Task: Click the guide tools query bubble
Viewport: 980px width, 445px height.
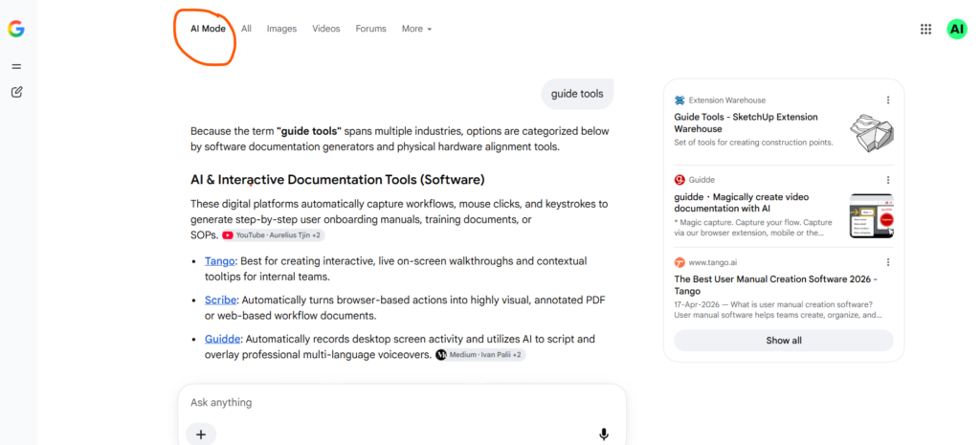Action: [577, 94]
